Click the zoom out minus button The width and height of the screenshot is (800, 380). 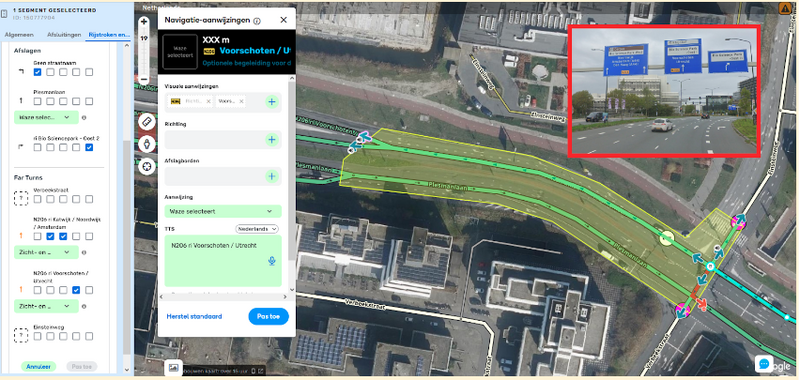pyautogui.click(x=144, y=80)
